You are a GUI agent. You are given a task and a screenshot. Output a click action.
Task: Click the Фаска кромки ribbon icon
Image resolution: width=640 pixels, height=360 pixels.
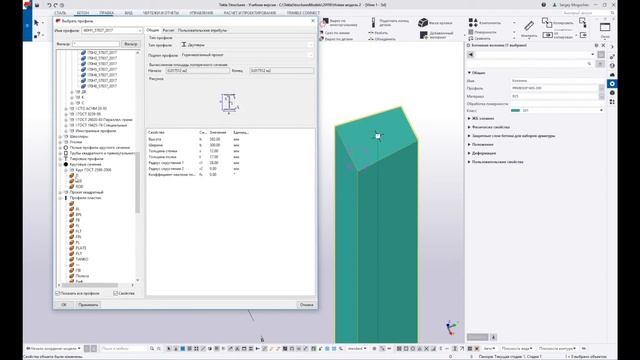click(x=423, y=23)
